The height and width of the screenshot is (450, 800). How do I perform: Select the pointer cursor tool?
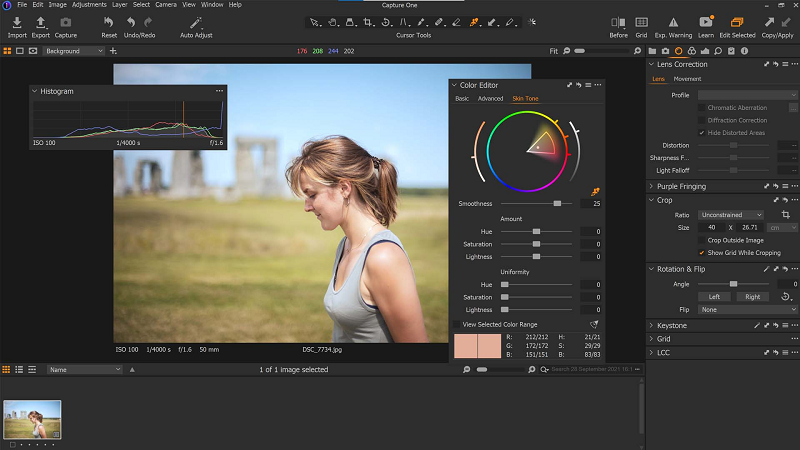point(315,22)
